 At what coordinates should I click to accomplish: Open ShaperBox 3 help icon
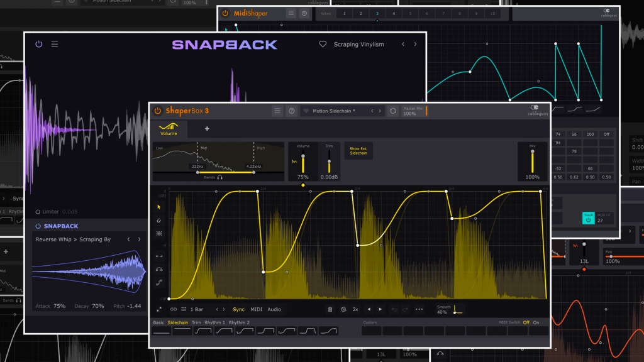point(292,111)
